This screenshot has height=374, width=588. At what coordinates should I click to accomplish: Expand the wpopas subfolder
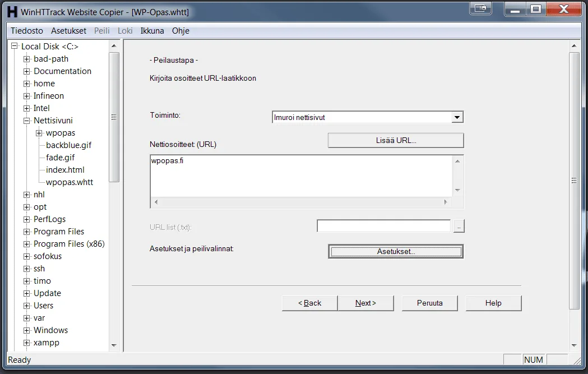click(x=39, y=133)
